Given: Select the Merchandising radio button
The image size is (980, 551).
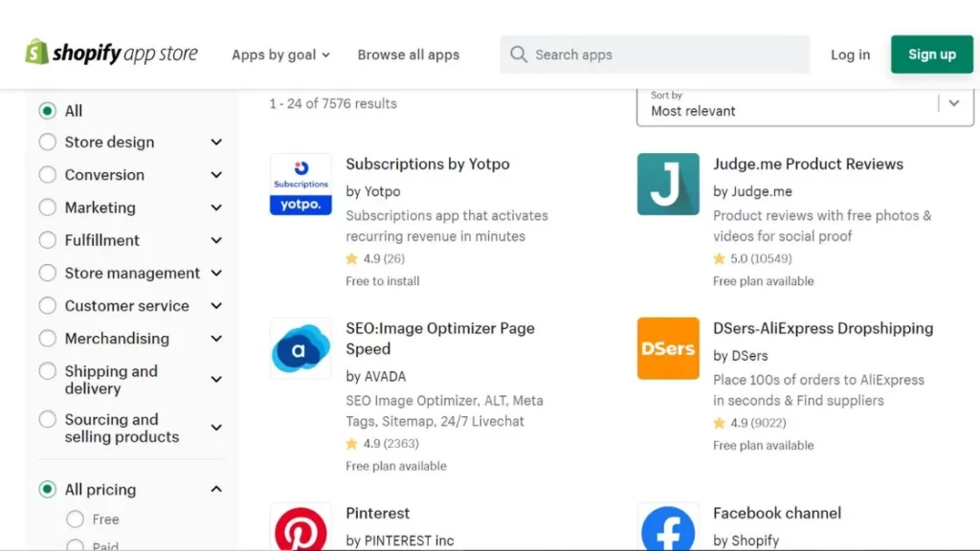Looking at the screenshot, I should (47, 338).
